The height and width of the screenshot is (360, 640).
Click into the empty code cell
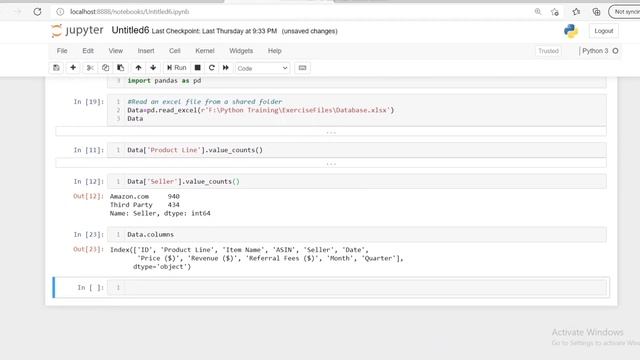(357, 287)
